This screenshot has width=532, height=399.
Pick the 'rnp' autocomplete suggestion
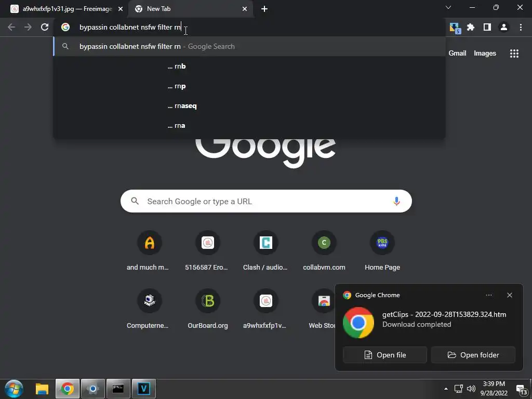pos(249,86)
